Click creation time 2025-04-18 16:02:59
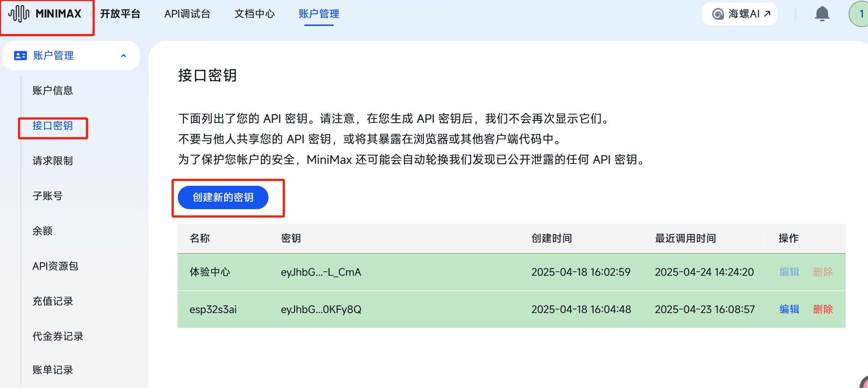Screen dimensions: 868x388 tap(581, 272)
